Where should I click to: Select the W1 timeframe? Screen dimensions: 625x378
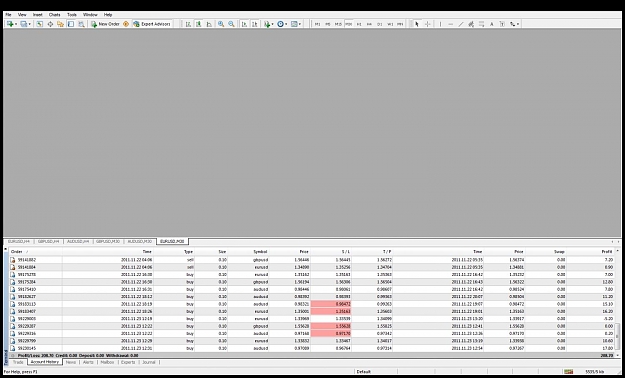tap(390, 24)
